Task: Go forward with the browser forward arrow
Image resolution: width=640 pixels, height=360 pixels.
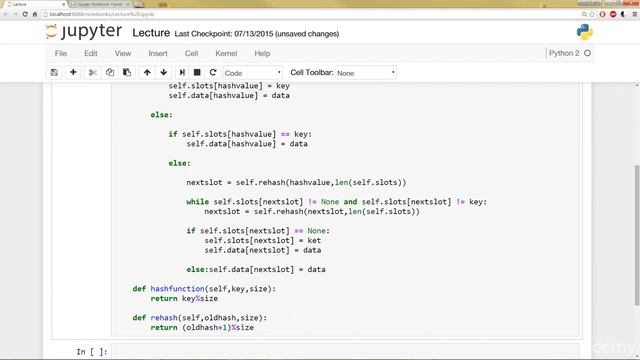Action: point(15,14)
